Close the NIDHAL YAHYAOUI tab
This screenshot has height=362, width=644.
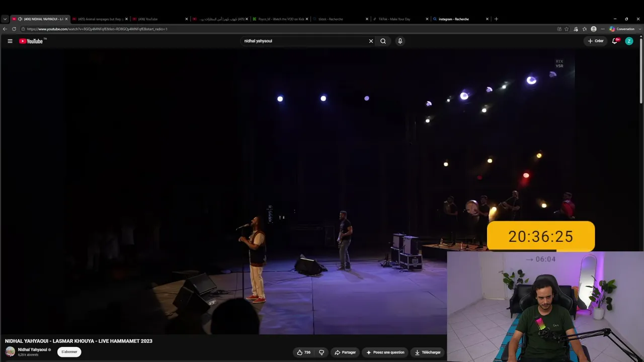(66, 19)
